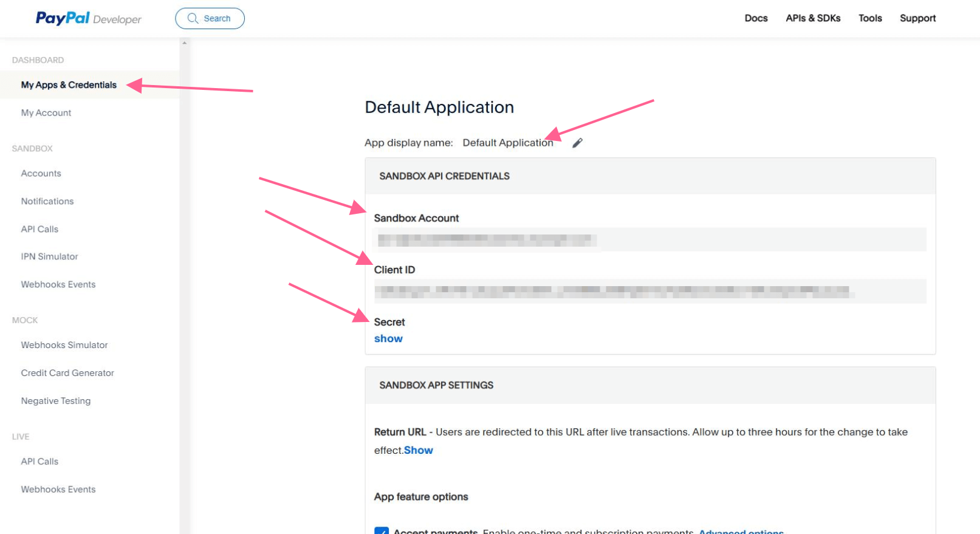Open the Docs menu
The height and width of the screenshot is (534, 980).
coord(756,18)
